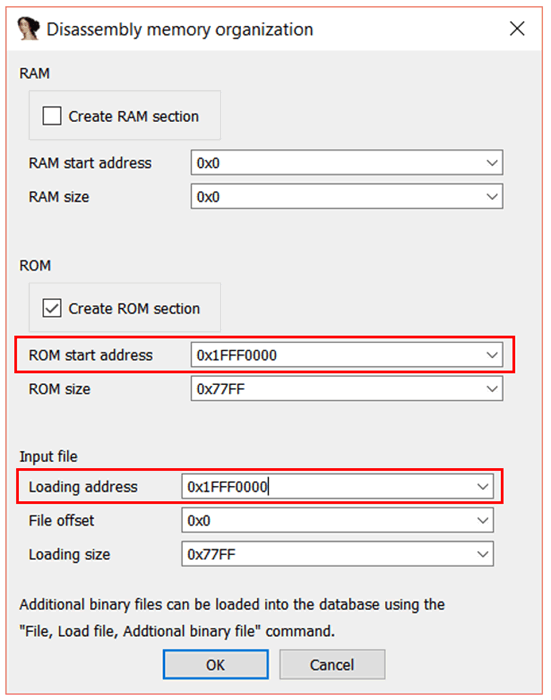Click the Loading address label
551x700 pixels.
[x=83, y=487]
